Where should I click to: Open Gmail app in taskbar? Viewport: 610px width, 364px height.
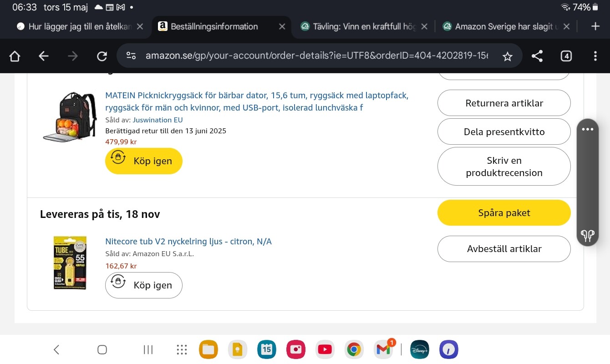click(383, 349)
